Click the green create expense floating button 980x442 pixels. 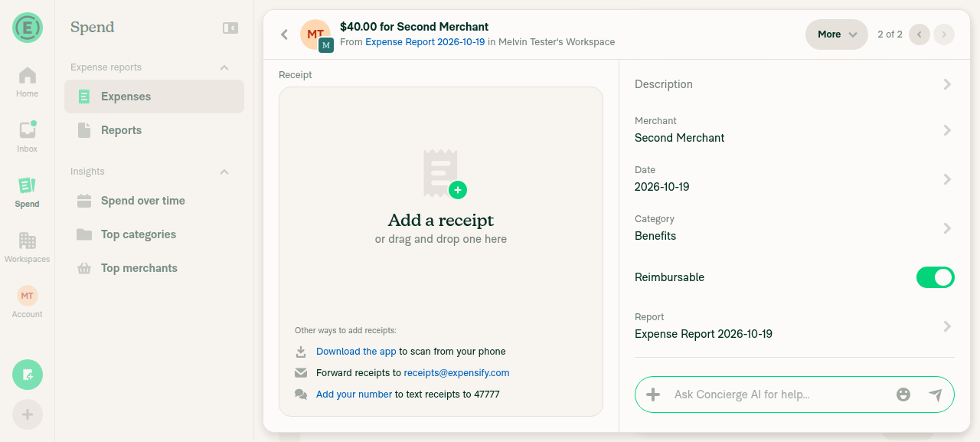[28, 375]
